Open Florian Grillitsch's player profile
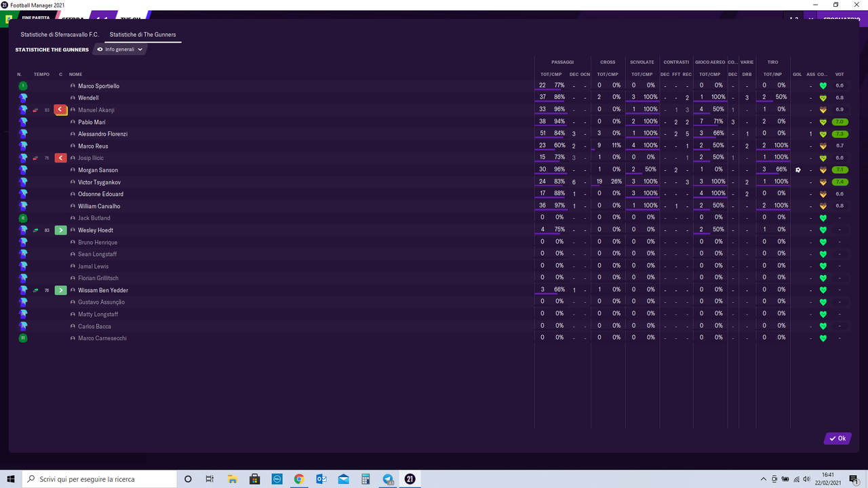The height and width of the screenshot is (488, 868). (x=98, y=278)
